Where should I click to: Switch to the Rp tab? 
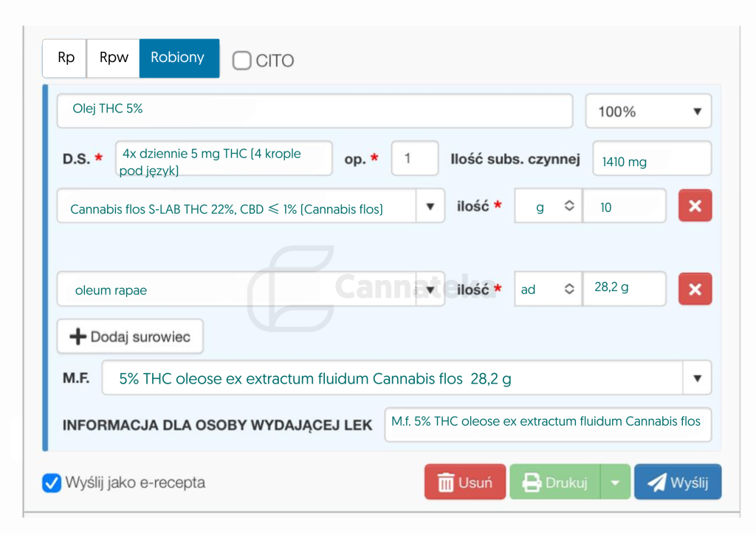[x=64, y=58]
